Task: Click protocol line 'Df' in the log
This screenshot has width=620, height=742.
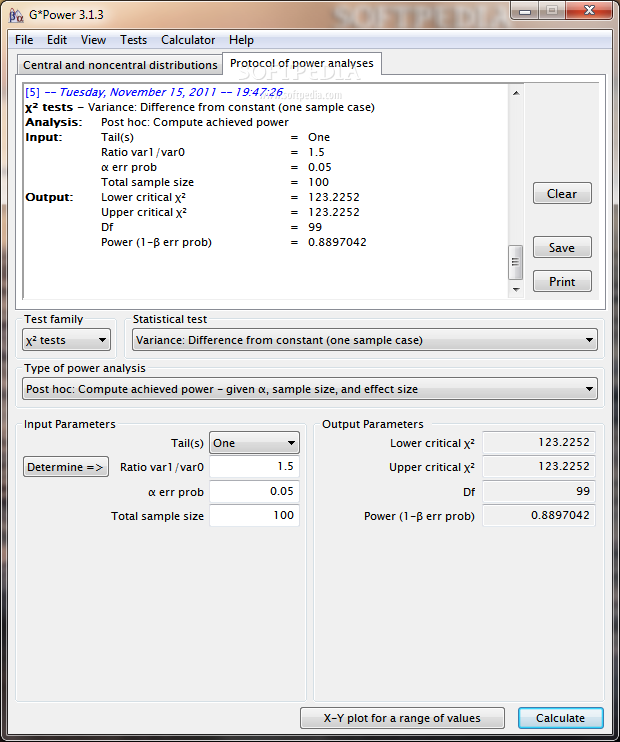Action: click(107, 227)
